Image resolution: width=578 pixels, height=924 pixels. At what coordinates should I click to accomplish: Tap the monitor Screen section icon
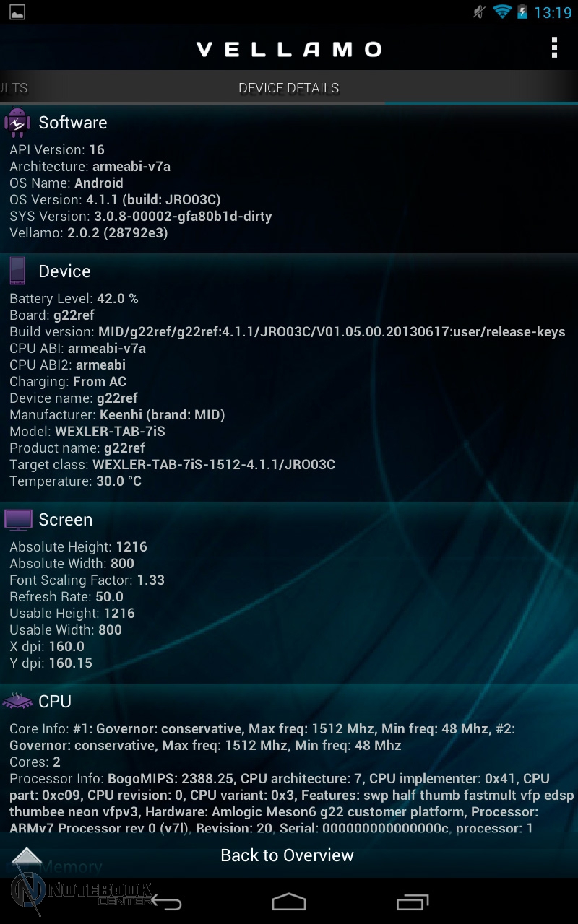pyautogui.click(x=18, y=520)
